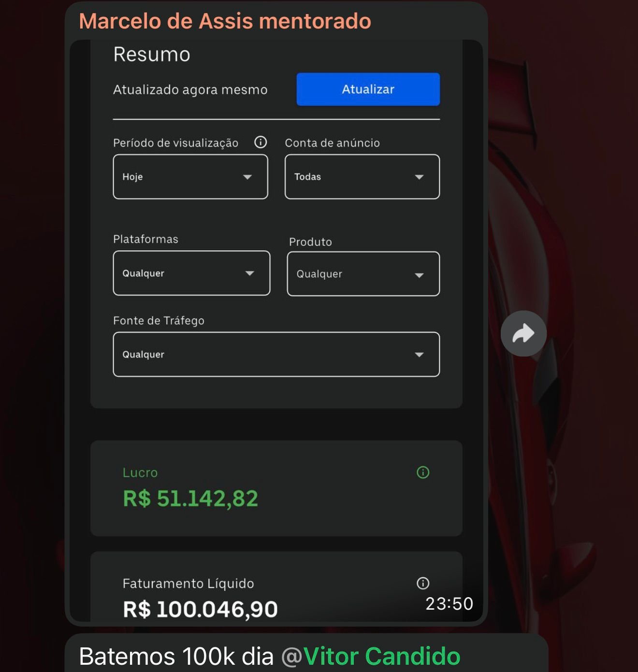The width and height of the screenshot is (638, 672).
Task: Click the blue Atualizar button
Action: (368, 89)
